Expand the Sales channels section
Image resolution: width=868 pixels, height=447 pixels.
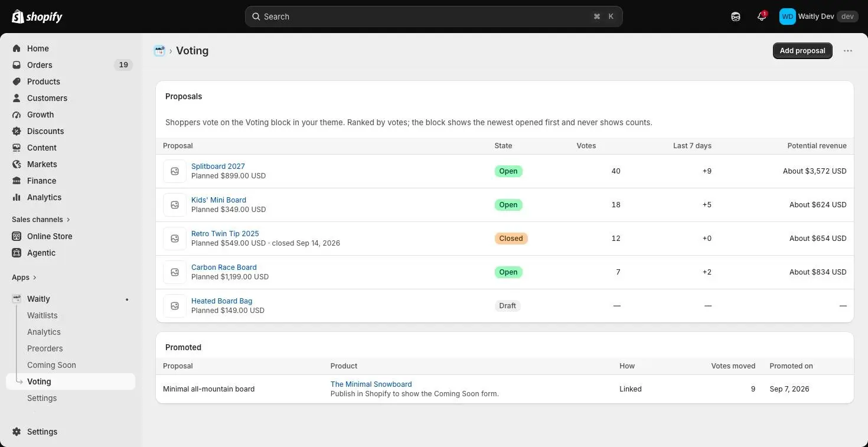click(x=41, y=220)
